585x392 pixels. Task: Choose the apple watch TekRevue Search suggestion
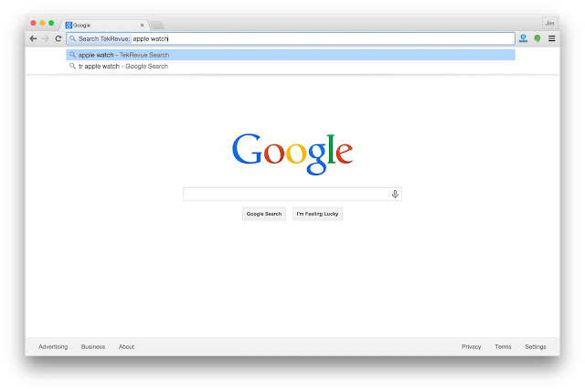291,55
